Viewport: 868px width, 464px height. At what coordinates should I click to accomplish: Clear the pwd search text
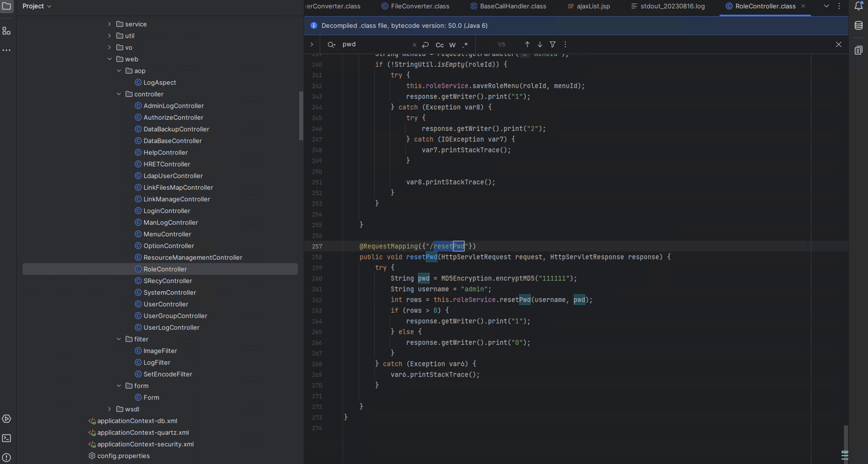pyautogui.click(x=415, y=45)
